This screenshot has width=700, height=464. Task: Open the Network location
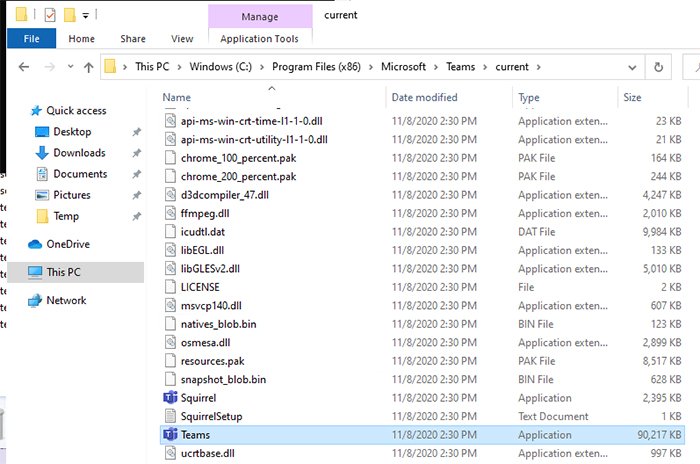click(66, 300)
